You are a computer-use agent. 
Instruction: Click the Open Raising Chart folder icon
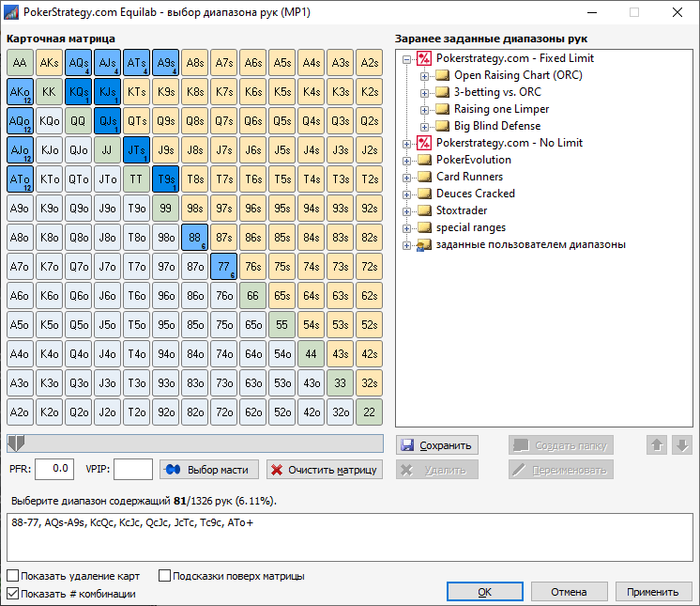pyautogui.click(x=442, y=75)
